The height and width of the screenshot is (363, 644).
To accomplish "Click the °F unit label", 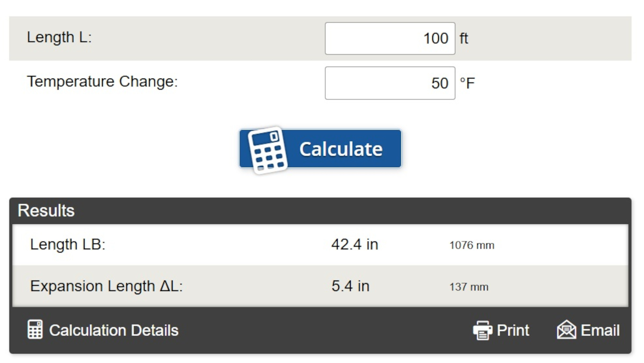I will coord(467,83).
